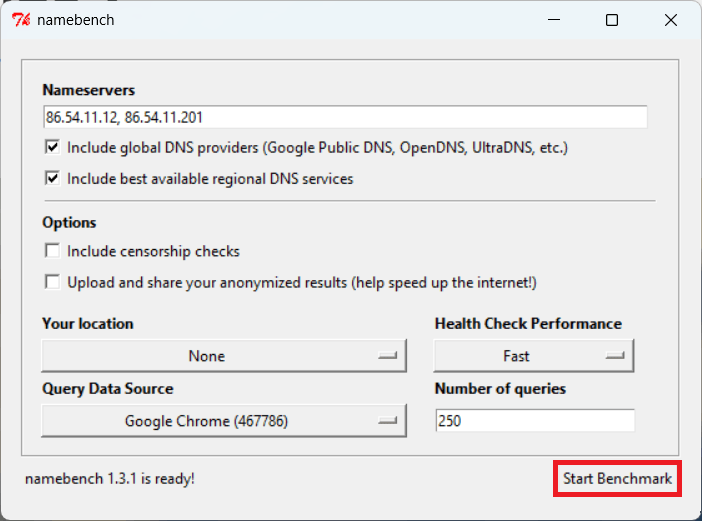The image size is (702, 521).
Task: Click the Nameservers heading label
Action: [x=88, y=90]
